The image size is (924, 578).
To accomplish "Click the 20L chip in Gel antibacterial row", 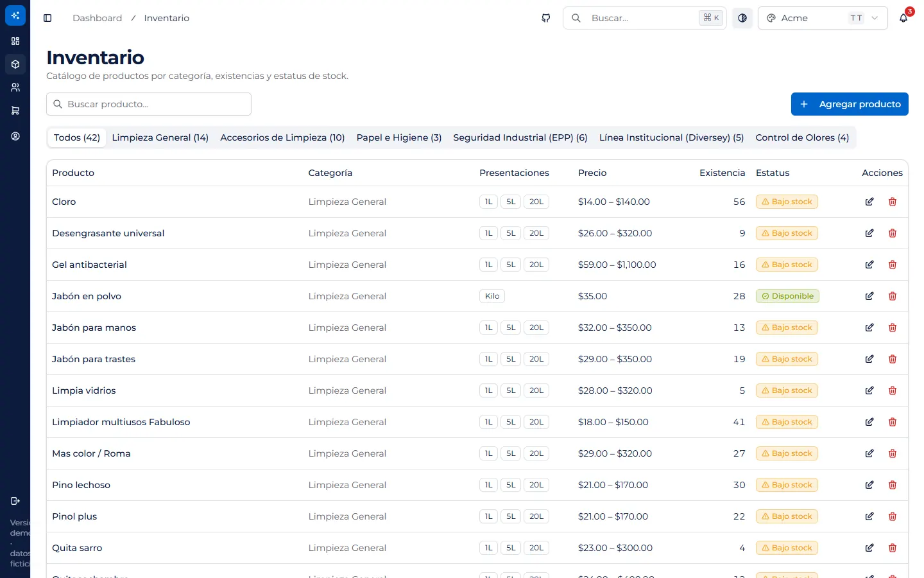I will (x=536, y=265).
